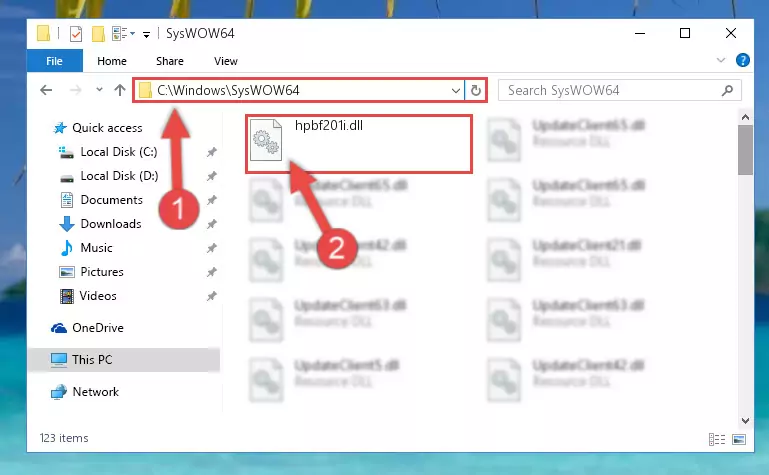769x475 pixels.
Task: Open Documents in the sidebar
Action: click(111, 200)
